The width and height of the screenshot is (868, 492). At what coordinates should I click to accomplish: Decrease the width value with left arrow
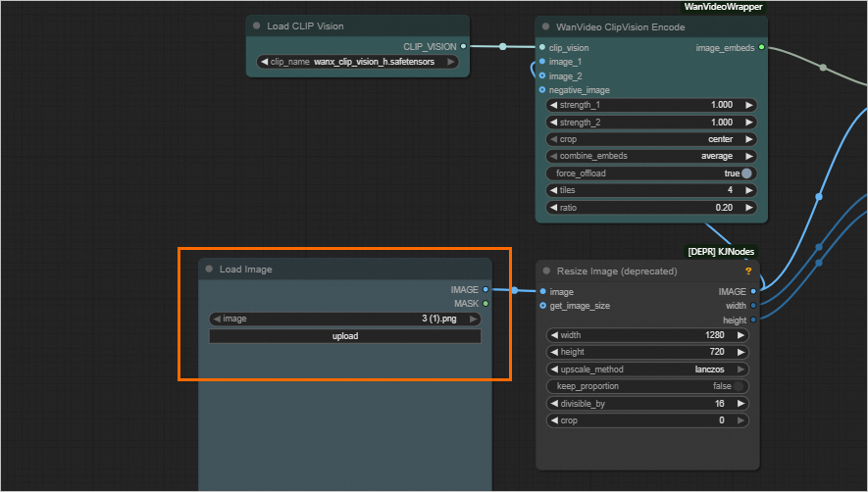coord(553,335)
